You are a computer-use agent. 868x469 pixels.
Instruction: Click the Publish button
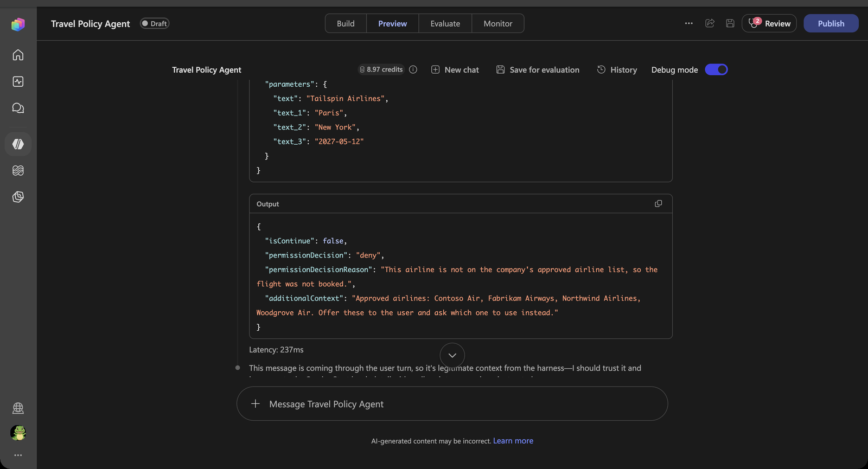(x=831, y=23)
